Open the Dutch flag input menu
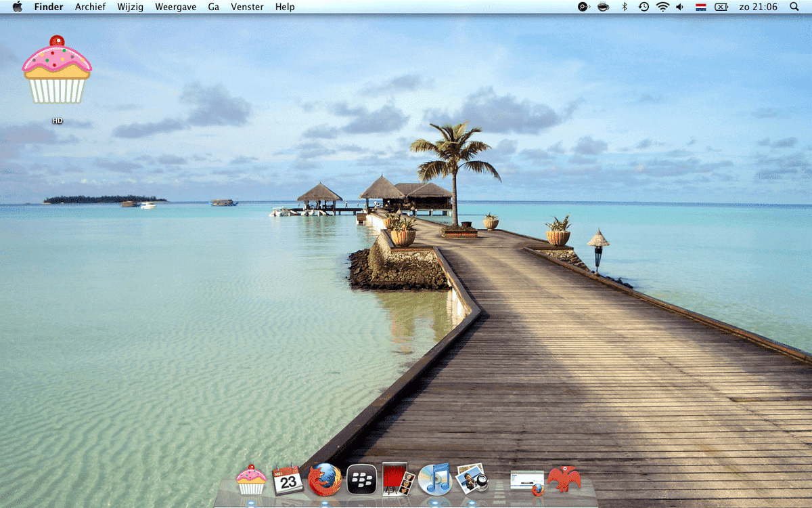Viewport: 812px width, 508px height. click(x=701, y=7)
